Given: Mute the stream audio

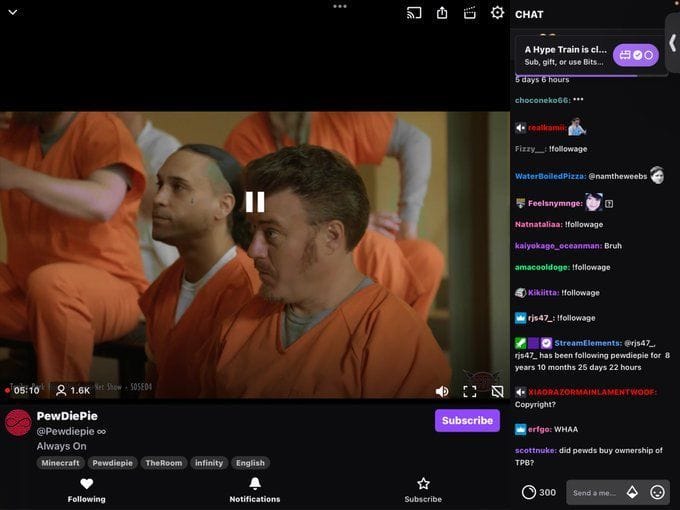Looking at the screenshot, I should click(442, 391).
